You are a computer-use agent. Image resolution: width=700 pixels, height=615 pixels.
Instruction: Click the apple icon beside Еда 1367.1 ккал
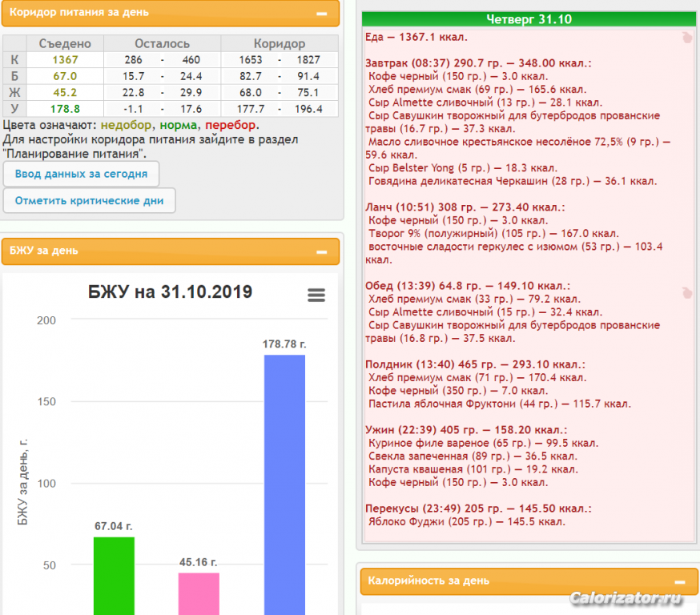[687, 38]
